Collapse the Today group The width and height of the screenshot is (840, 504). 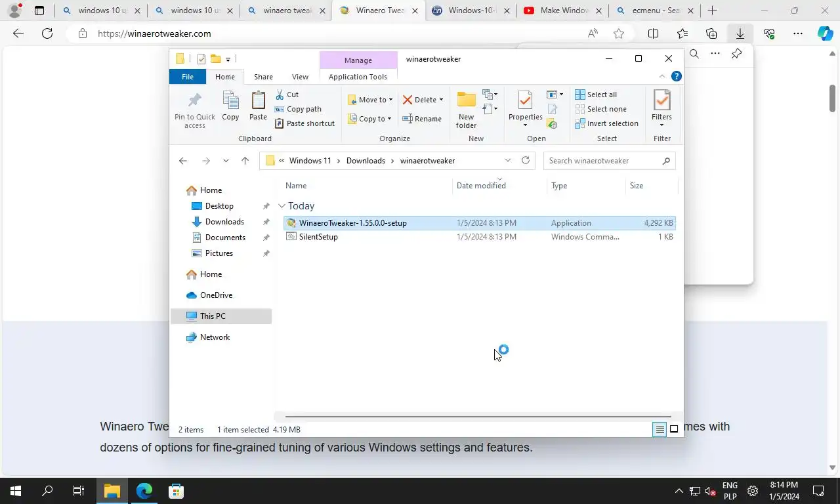tap(282, 206)
